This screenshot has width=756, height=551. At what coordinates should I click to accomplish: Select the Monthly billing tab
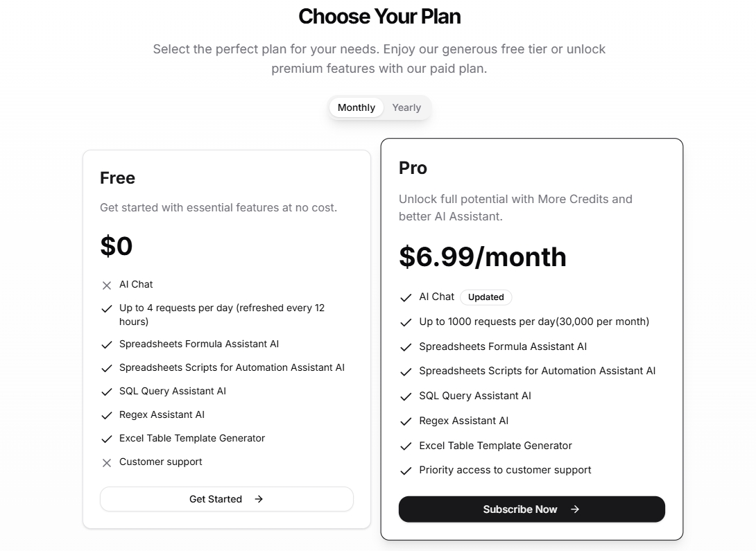click(356, 107)
